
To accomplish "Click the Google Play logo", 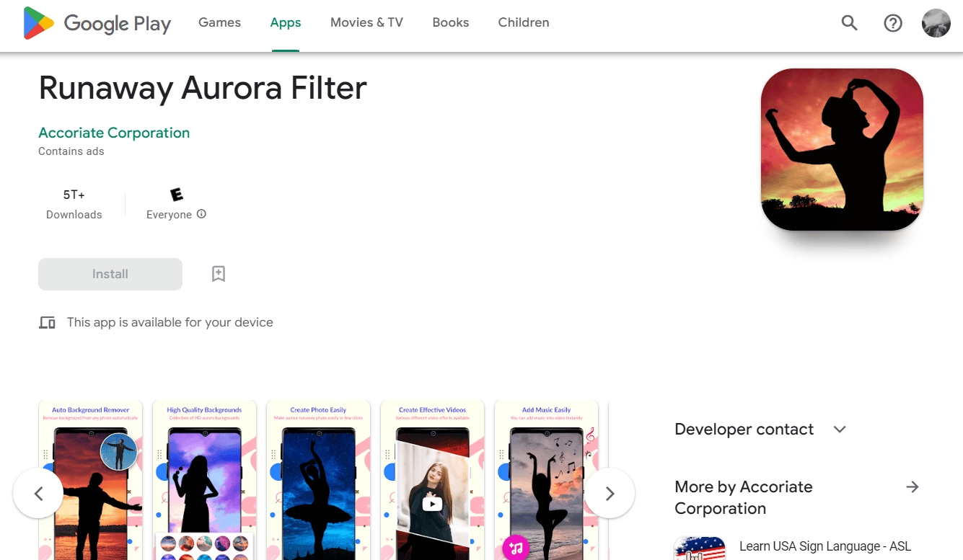I will coord(97,23).
